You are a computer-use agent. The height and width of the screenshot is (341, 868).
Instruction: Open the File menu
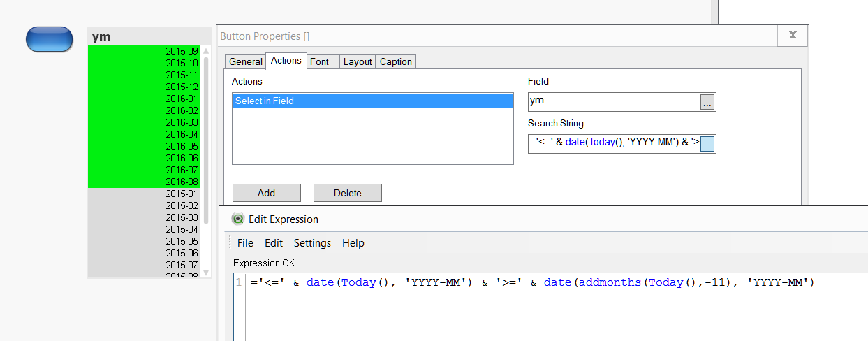(245, 243)
